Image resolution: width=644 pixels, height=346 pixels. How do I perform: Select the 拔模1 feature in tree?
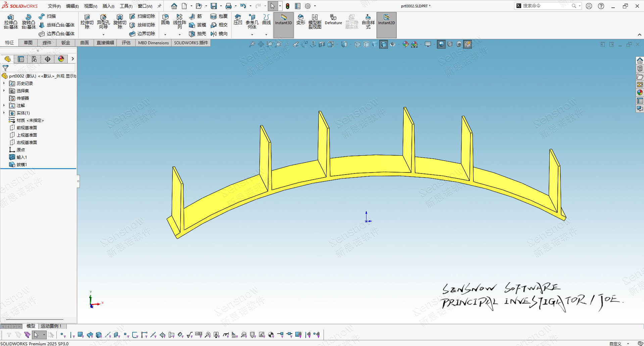coord(21,164)
